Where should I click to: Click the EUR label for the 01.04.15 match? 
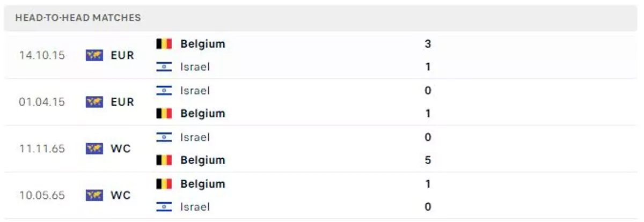tap(122, 102)
